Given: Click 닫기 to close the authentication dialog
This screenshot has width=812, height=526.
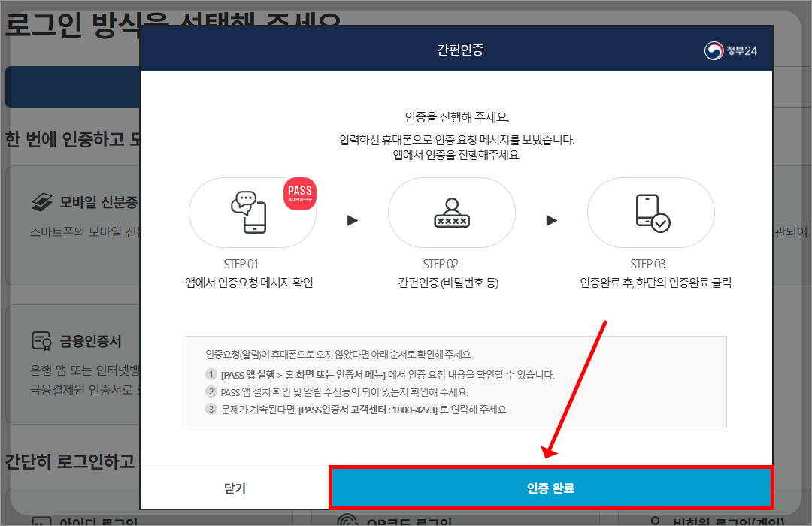Looking at the screenshot, I should pos(233,487).
